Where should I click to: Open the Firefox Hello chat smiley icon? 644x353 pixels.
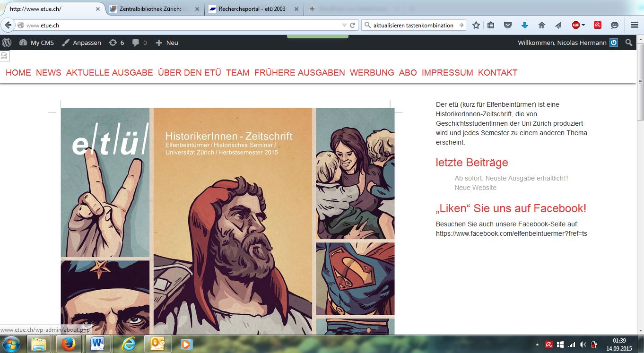click(615, 26)
